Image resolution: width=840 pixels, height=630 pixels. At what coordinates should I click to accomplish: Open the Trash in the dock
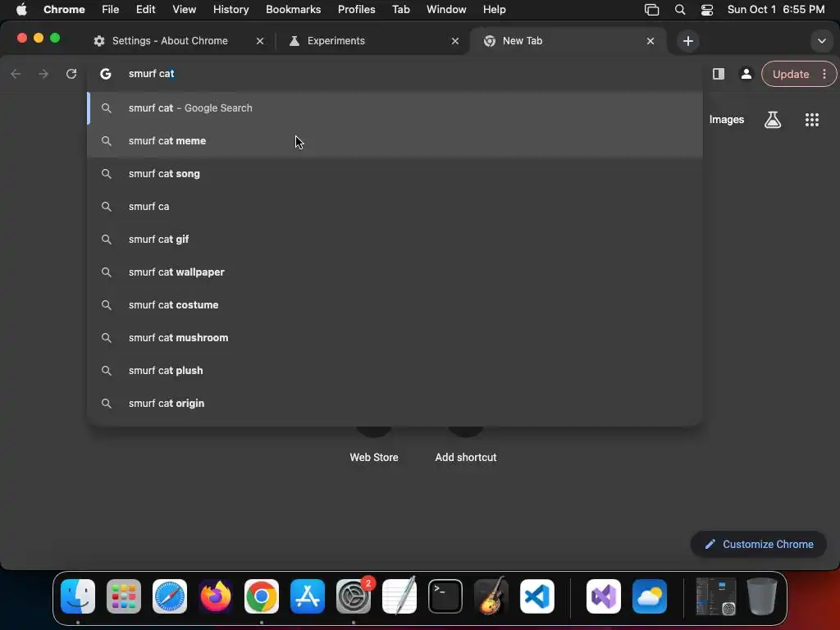pos(761,596)
